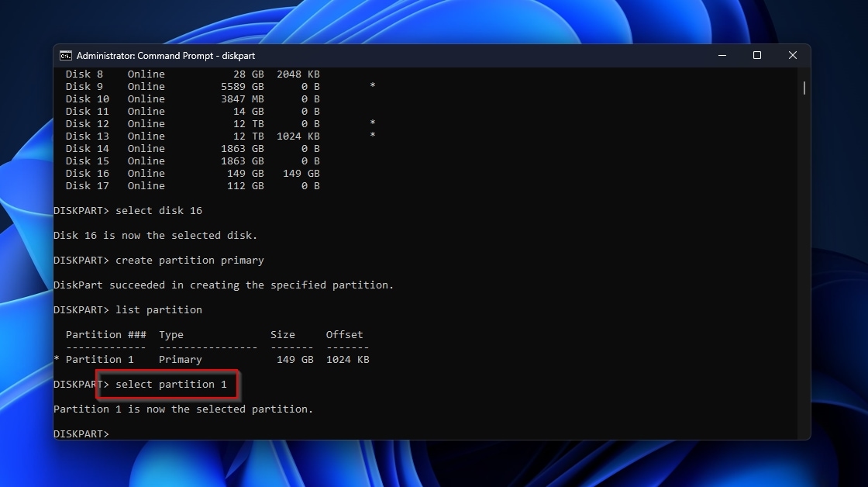
Task: Click the 'list partition' command text
Action: (158, 310)
